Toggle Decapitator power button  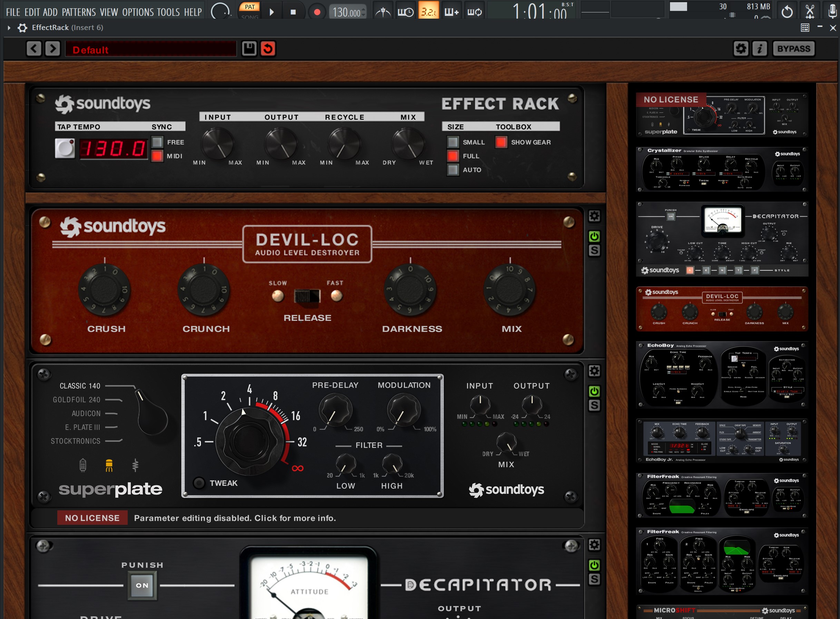pyautogui.click(x=594, y=565)
